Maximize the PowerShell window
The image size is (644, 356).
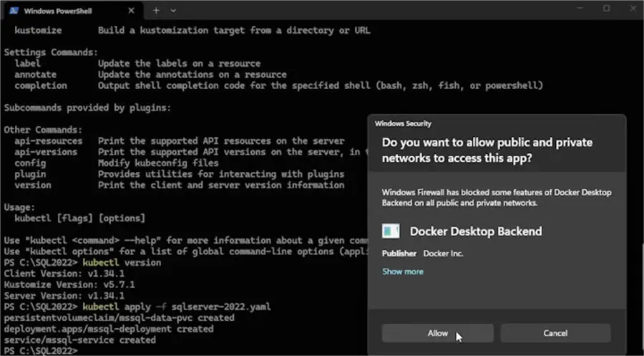[x=606, y=8]
